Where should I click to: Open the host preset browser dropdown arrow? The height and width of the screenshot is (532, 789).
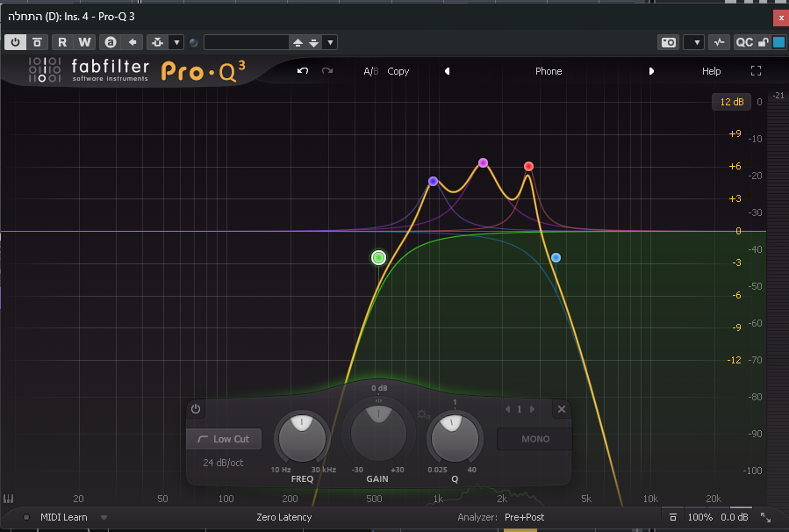pos(330,42)
